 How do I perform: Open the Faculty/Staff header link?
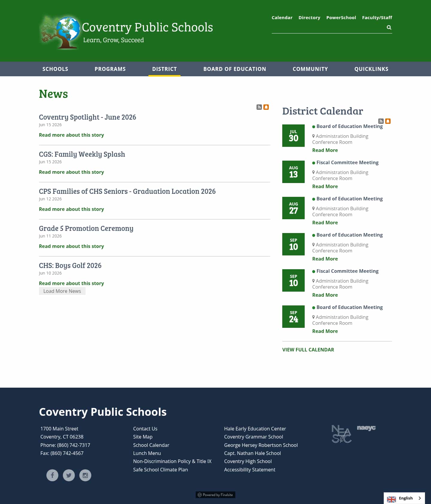377,18
